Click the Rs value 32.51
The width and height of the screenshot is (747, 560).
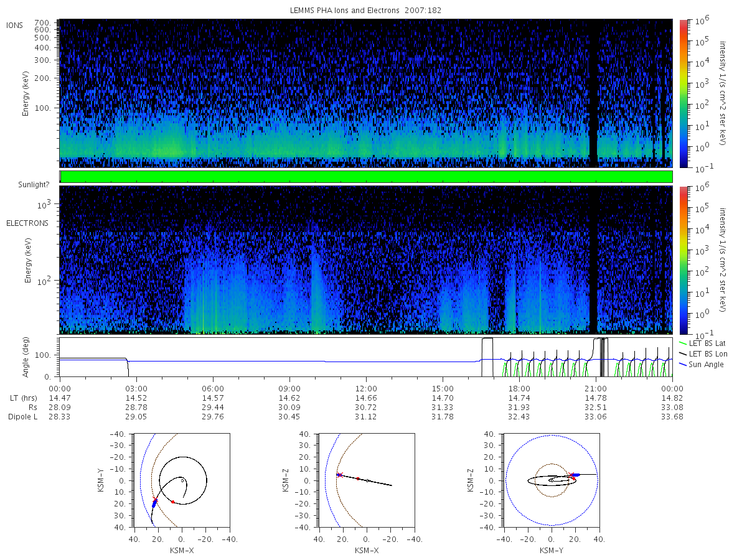coord(596,407)
